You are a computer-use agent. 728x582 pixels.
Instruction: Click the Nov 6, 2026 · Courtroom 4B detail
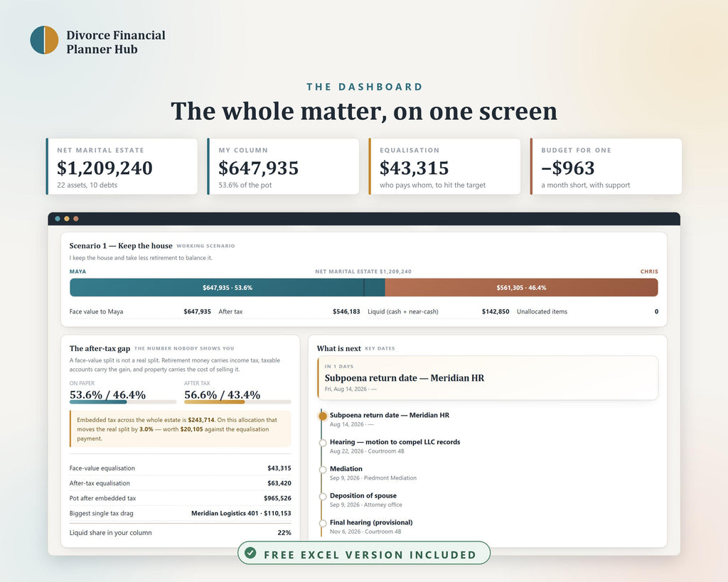click(x=365, y=532)
